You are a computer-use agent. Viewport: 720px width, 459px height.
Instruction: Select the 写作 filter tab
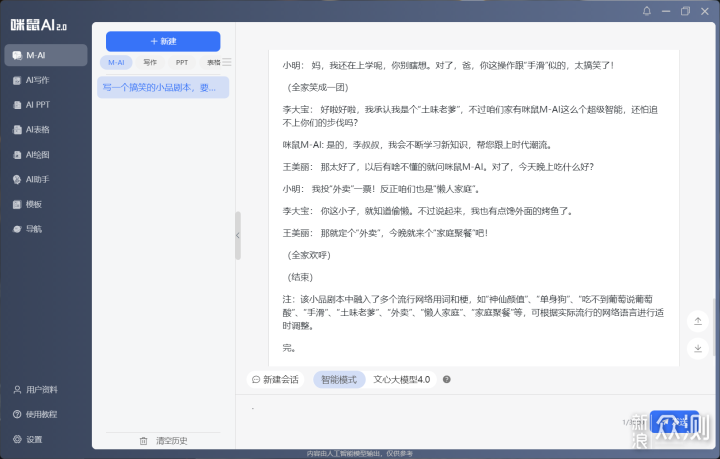tap(150, 62)
